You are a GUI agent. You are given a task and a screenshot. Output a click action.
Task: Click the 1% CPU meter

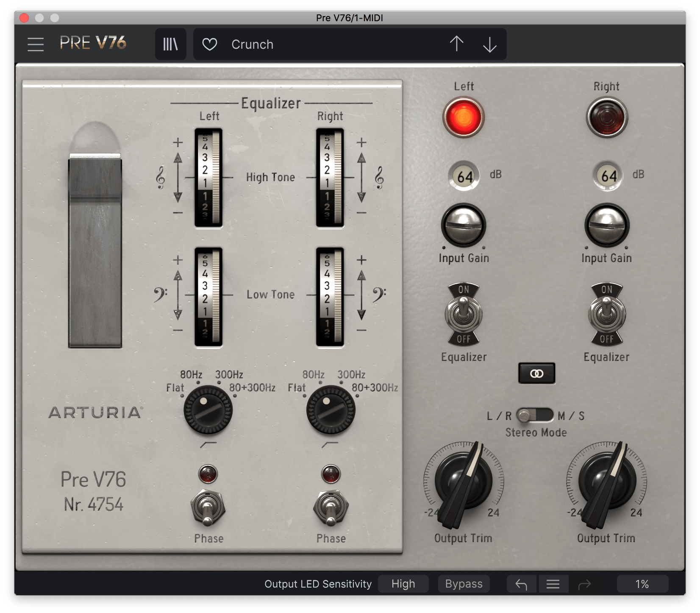click(642, 584)
